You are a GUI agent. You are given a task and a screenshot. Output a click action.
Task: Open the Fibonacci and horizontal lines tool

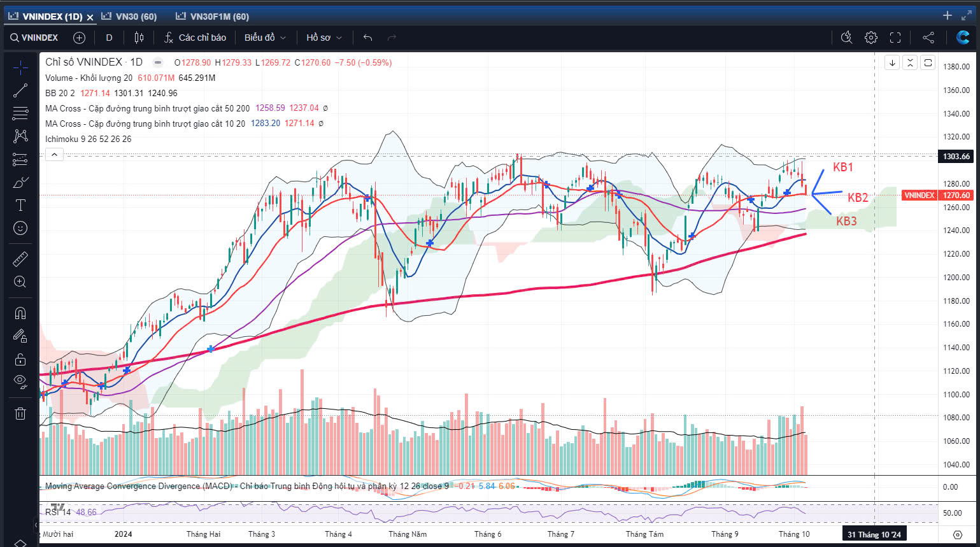tap(20, 113)
